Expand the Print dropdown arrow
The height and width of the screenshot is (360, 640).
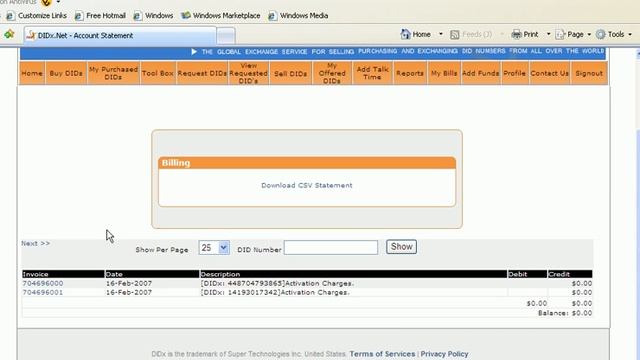549,34
